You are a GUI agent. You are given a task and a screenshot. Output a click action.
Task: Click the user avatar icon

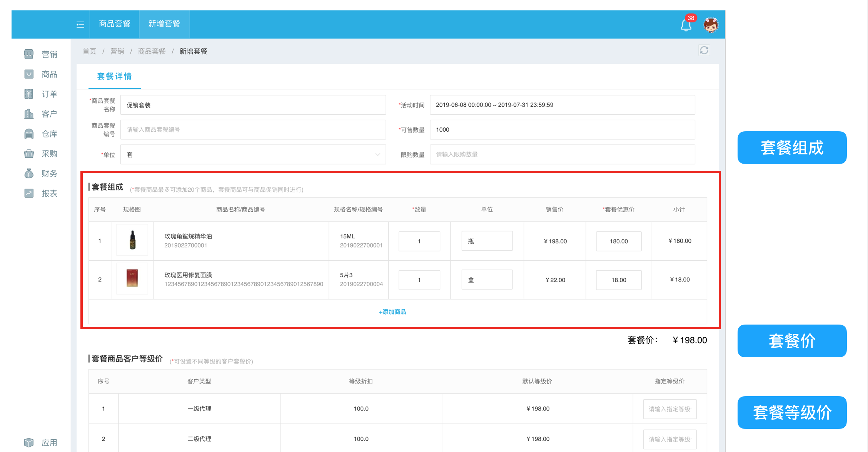(x=711, y=25)
